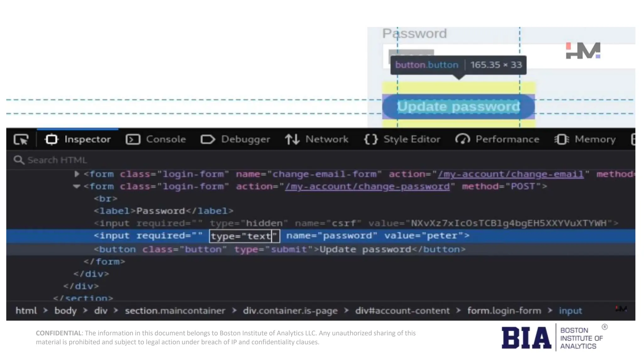
Task: Click the Search HTML magnifier icon
Action: [x=19, y=160]
